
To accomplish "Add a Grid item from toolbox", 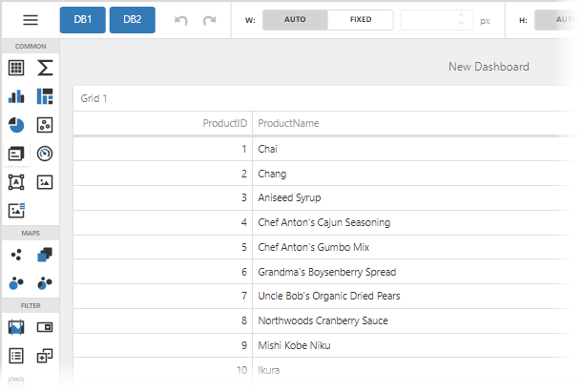I will tap(16, 68).
